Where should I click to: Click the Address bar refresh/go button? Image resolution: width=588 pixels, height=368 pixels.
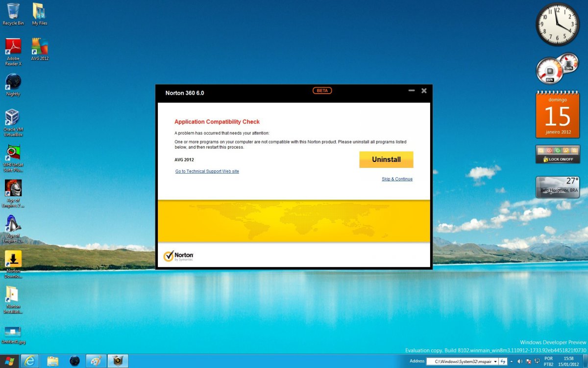(x=503, y=362)
